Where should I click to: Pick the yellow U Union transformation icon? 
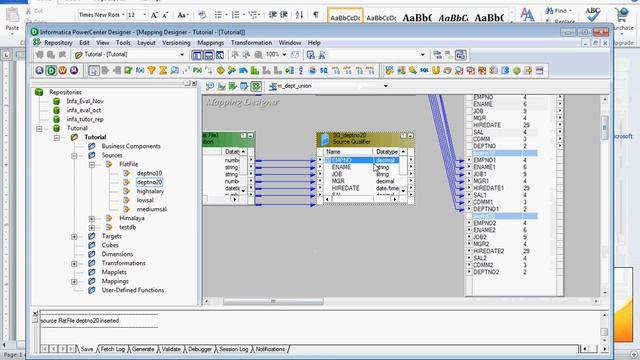click(436, 71)
